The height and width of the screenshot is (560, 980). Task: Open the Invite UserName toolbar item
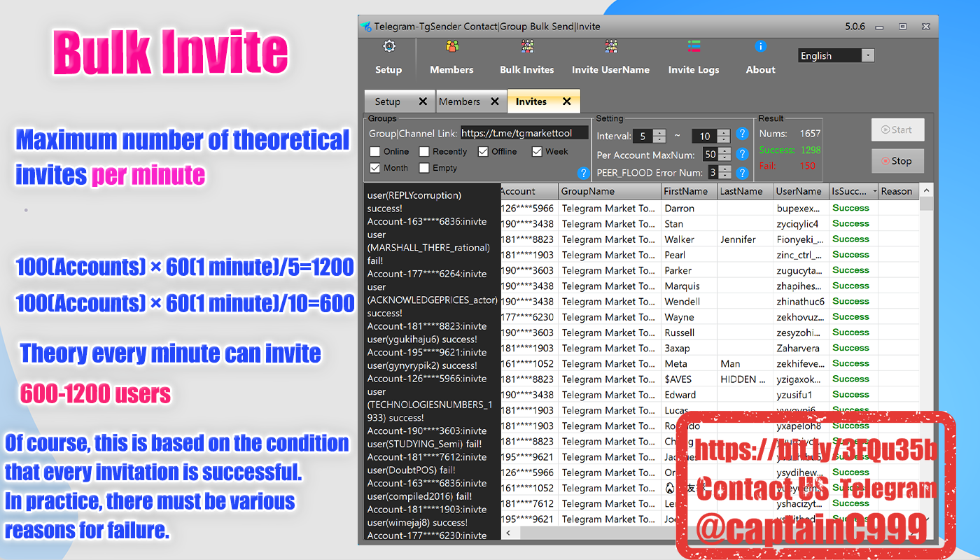tap(610, 57)
